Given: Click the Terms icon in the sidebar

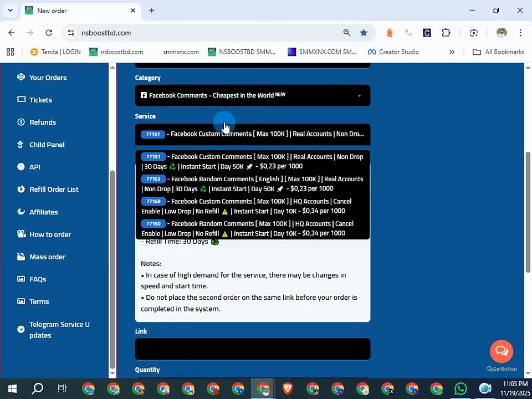Looking at the screenshot, I should (x=21, y=301).
